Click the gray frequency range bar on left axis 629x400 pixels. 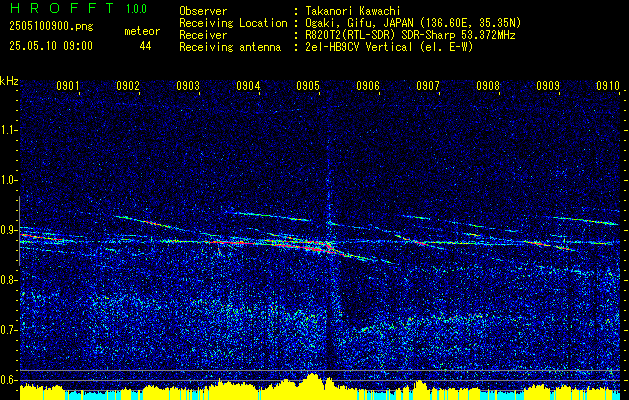pyautogui.click(x=19, y=231)
